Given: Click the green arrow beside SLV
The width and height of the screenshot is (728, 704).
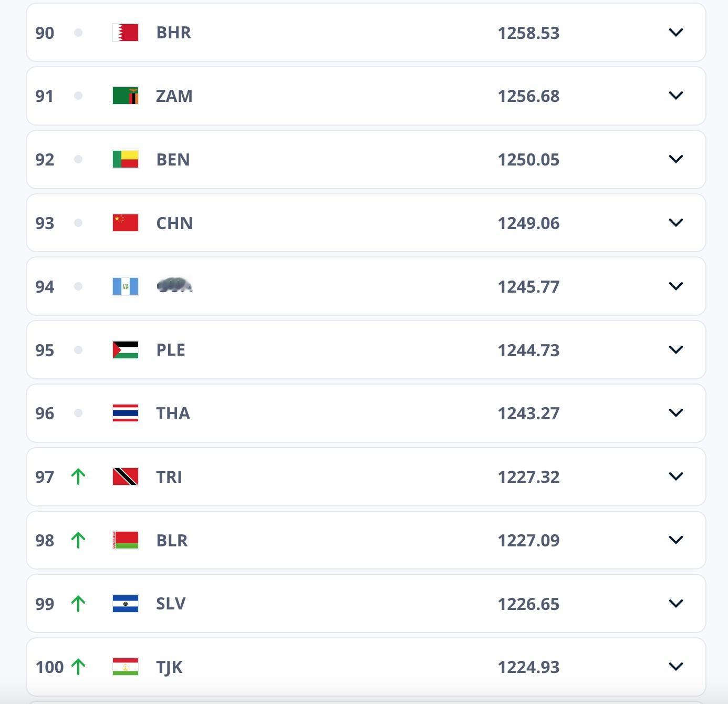Looking at the screenshot, I should 78,603.
